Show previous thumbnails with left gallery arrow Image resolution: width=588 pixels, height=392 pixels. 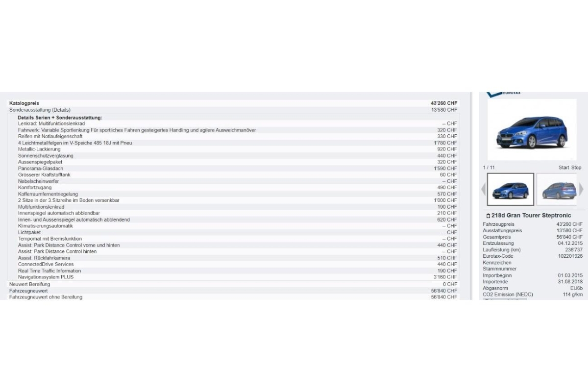pyautogui.click(x=483, y=189)
